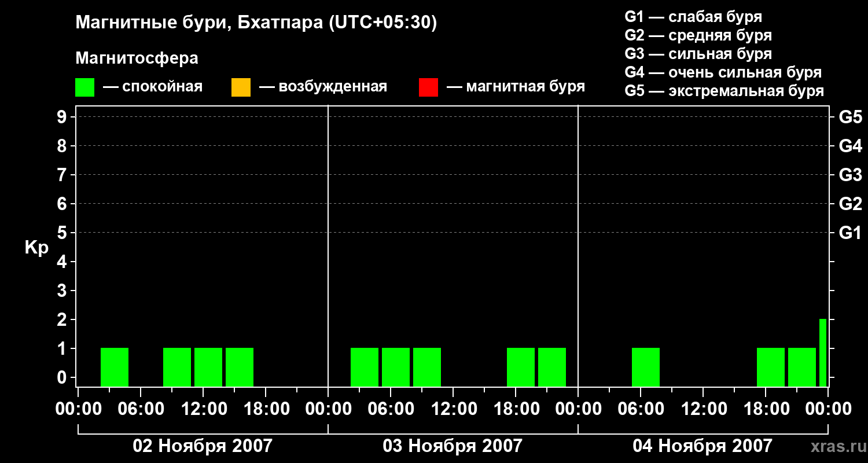Viewport: 868px width, 463px height.
Task: Select the thin Kp 2 bar at chart end
Action: pos(823,352)
